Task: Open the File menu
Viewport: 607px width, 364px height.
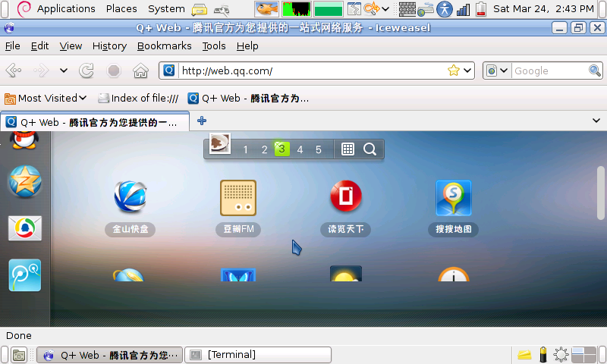Action: coord(12,46)
